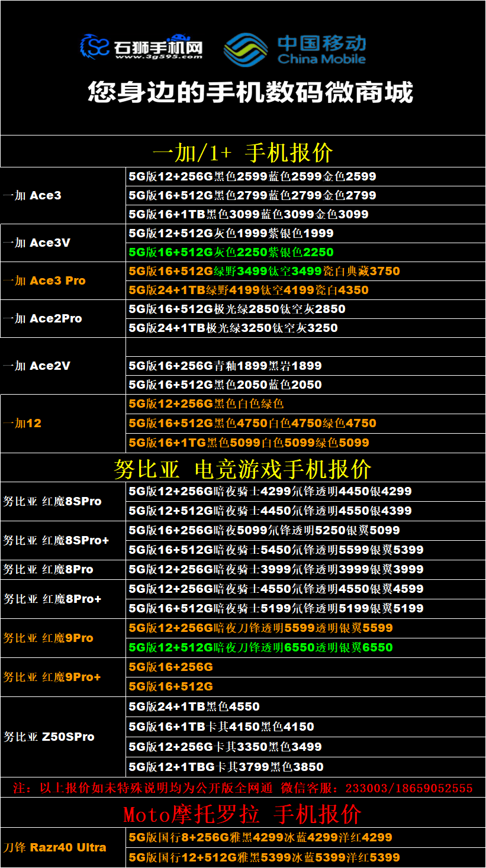Image resolution: width=486 pixels, height=868 pixels.
Task: Select row 5G版12+256G暗夜刀锋透明5599透明银翼5599
Action: point(305,628)
